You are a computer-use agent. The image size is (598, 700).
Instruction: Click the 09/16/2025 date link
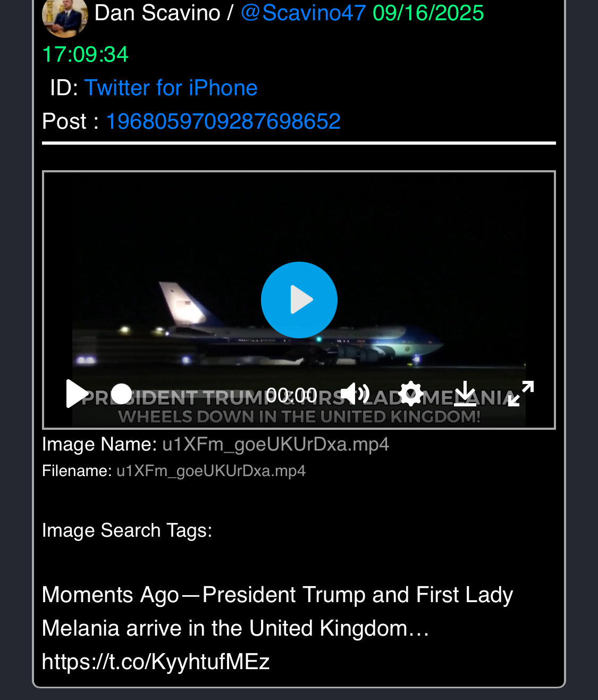tap(428, 13)
